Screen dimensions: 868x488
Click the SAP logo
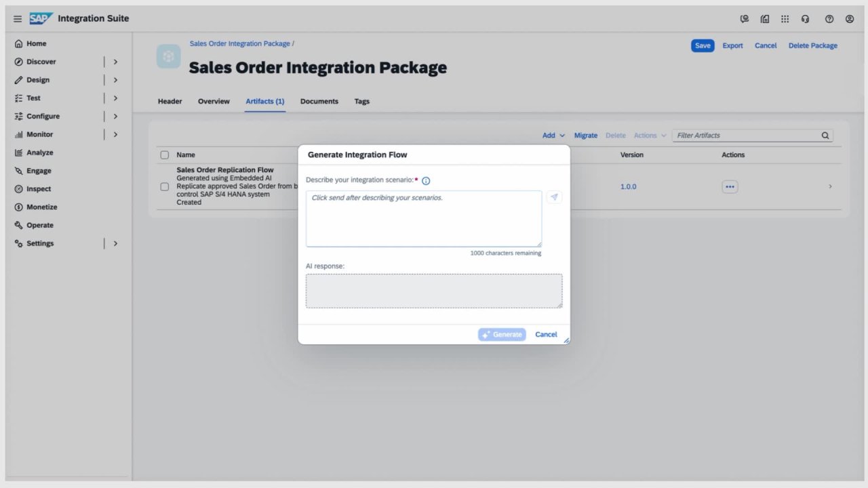pos(41,18)
